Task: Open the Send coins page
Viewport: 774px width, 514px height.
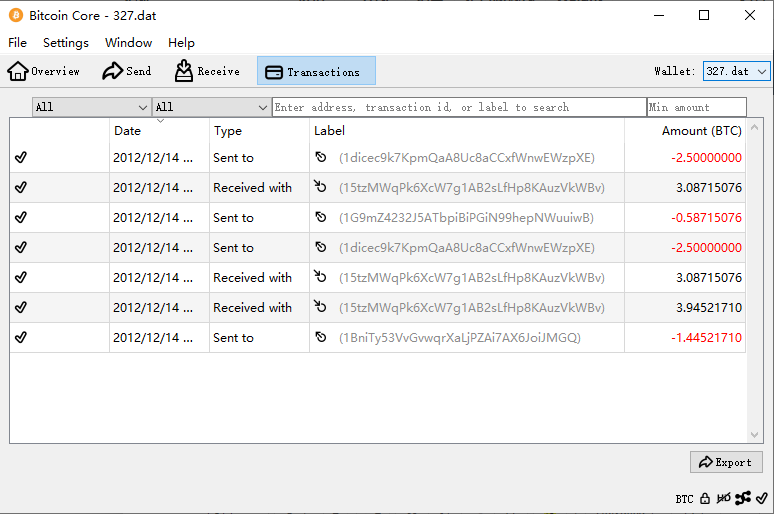Action: click(x=127, y=71)
